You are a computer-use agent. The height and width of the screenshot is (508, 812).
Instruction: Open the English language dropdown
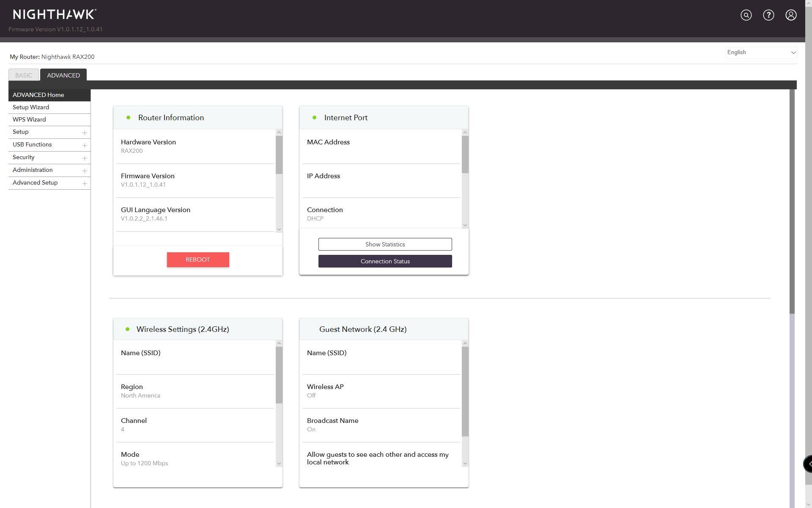(761, 52)
